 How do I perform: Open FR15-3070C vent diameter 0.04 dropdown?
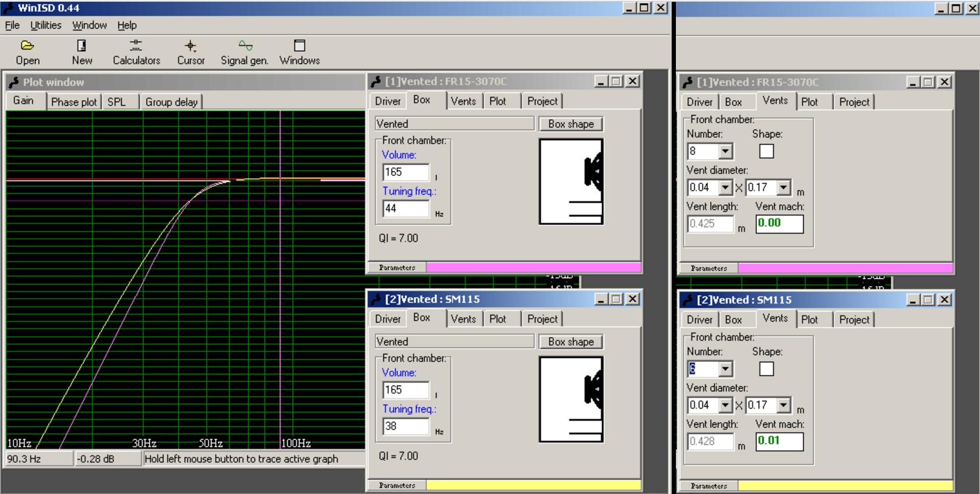tap(725, 187)
